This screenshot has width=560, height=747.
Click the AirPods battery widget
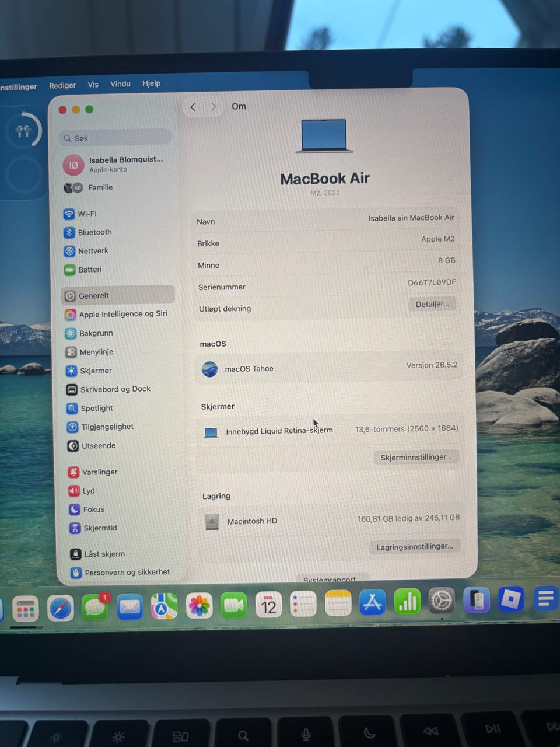[x=24, y=130]
